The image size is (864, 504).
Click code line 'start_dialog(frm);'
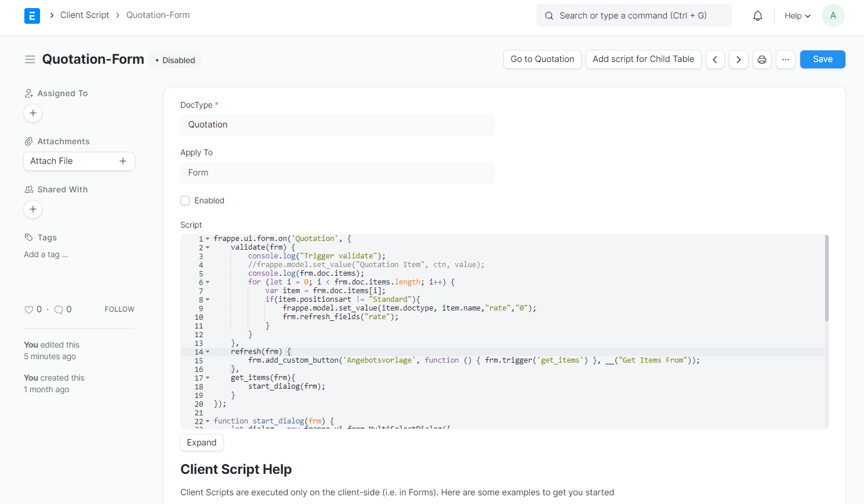pos(286,386)
